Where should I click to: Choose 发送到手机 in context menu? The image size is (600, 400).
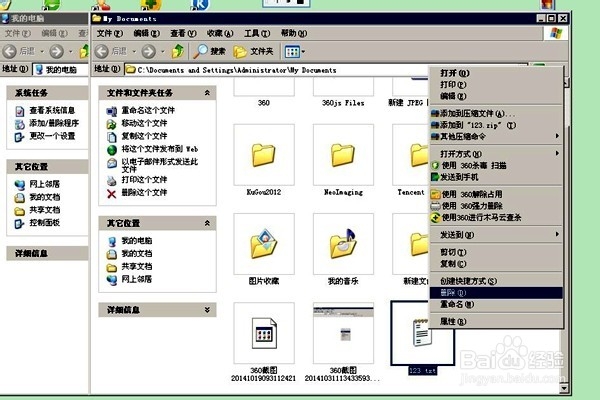pos(496,177)
